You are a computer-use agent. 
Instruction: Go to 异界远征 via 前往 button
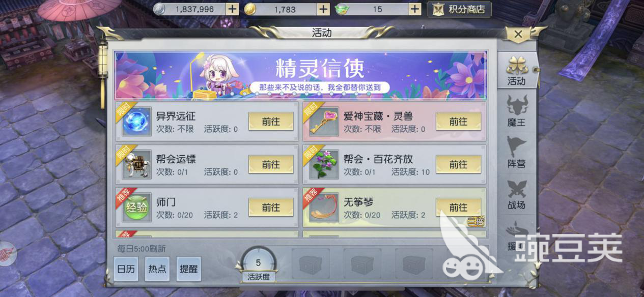click(271, 122)
